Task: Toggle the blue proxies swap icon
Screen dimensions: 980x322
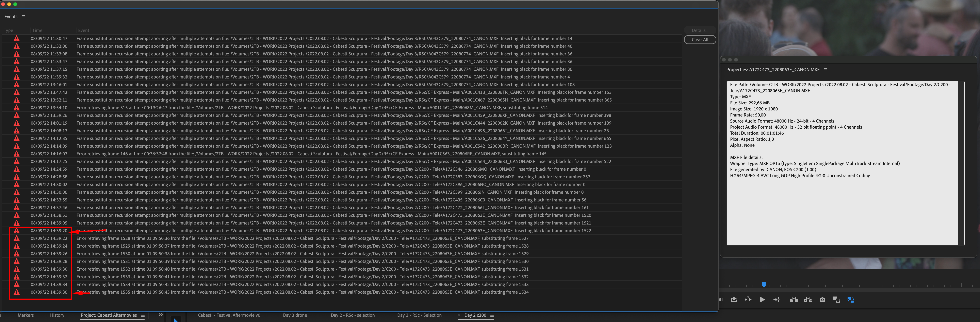Action: click(x=851, y=300)
